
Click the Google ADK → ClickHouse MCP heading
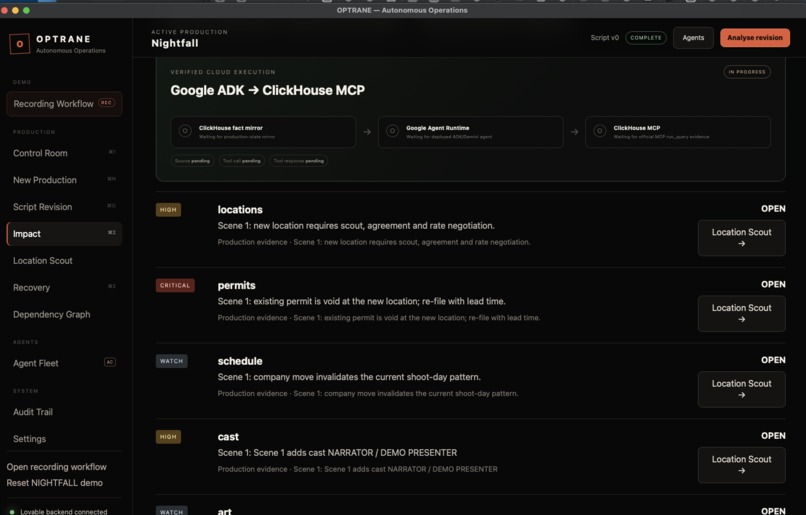pos(267,90)
